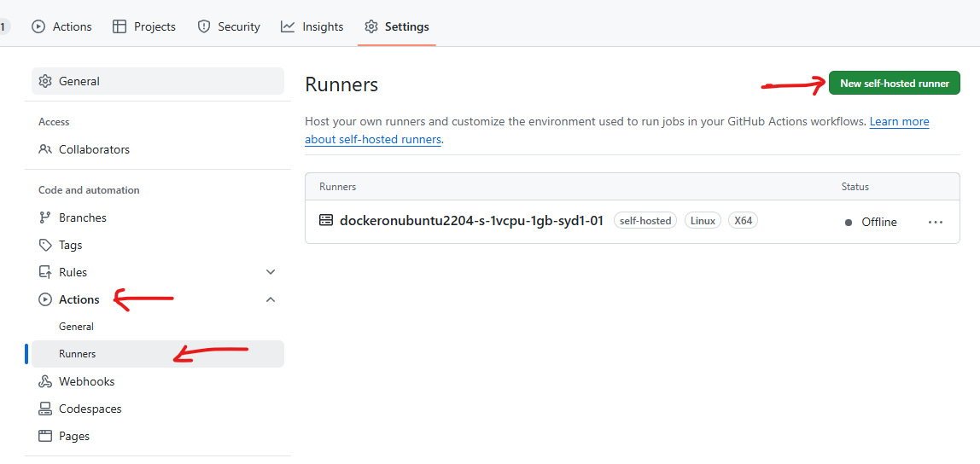This screenshot has width=980, height=464.
Task: Click the play icon beside sidebar Actions
Action: [45, 299]
